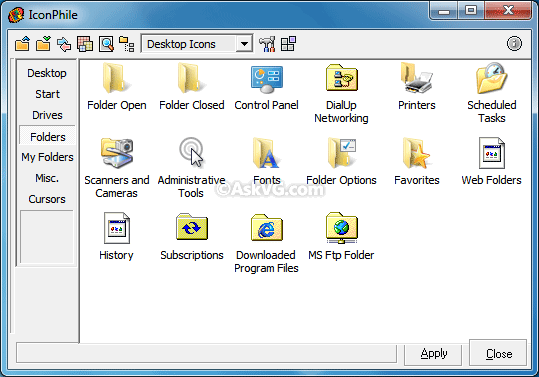Open the Misc. category tab

coord(47,178)
